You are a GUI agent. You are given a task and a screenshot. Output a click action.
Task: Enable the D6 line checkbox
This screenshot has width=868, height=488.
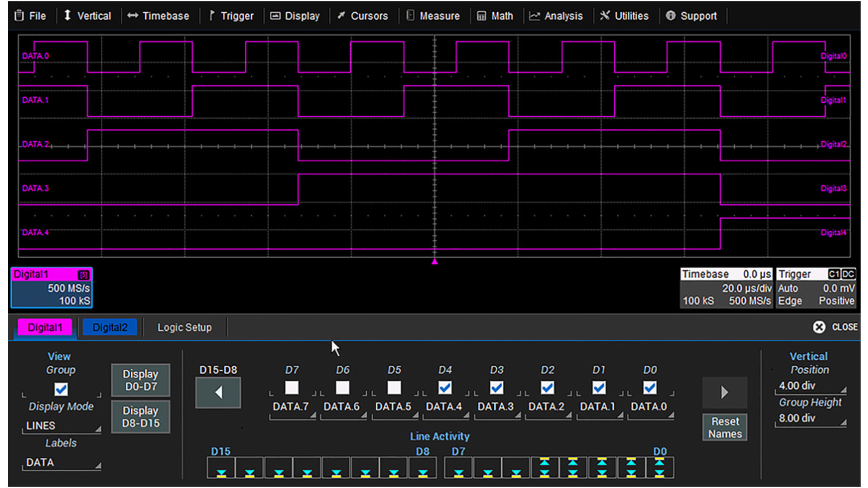point(343,388)
